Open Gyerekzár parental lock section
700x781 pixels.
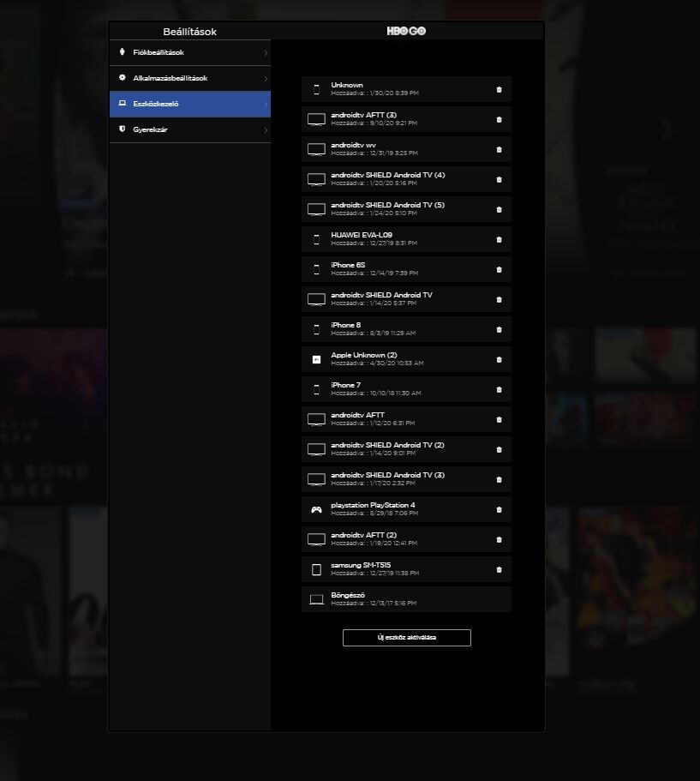point(189,130)
